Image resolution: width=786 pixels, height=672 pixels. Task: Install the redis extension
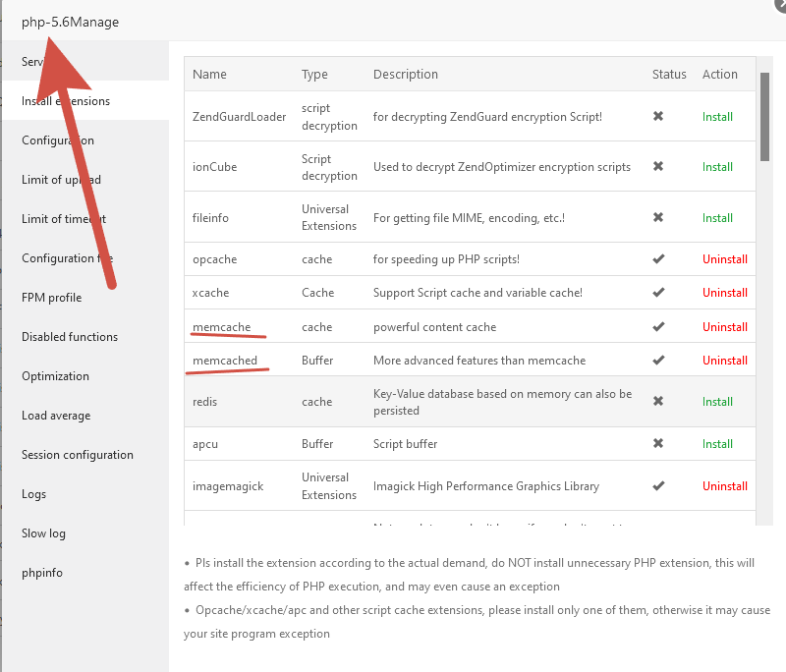[717, 402]
